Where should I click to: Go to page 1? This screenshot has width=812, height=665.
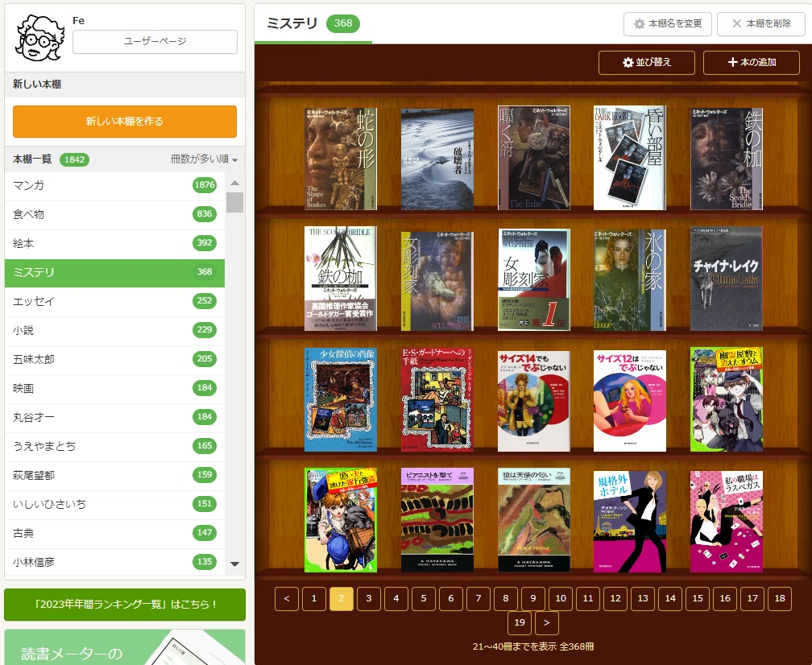(314, 599)
